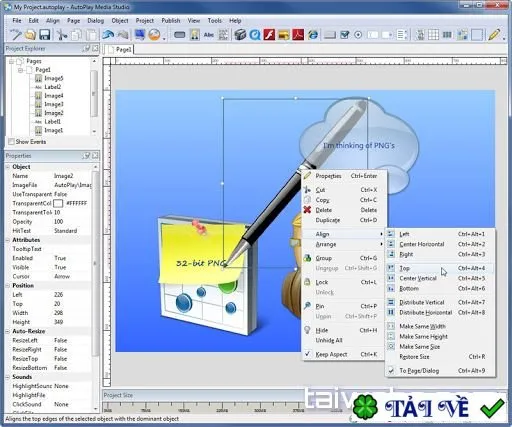
Task: Insert a Web browser object icon
Action: pos(313,35)
